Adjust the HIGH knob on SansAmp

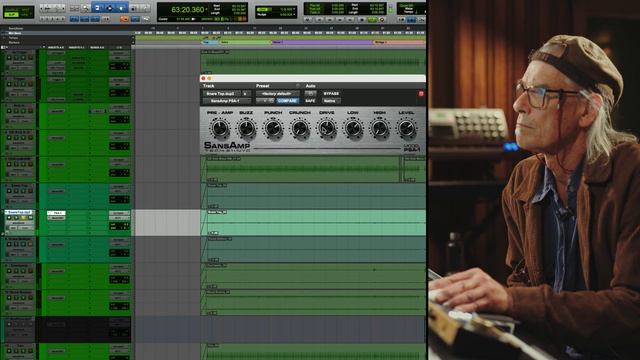point(380,129)
